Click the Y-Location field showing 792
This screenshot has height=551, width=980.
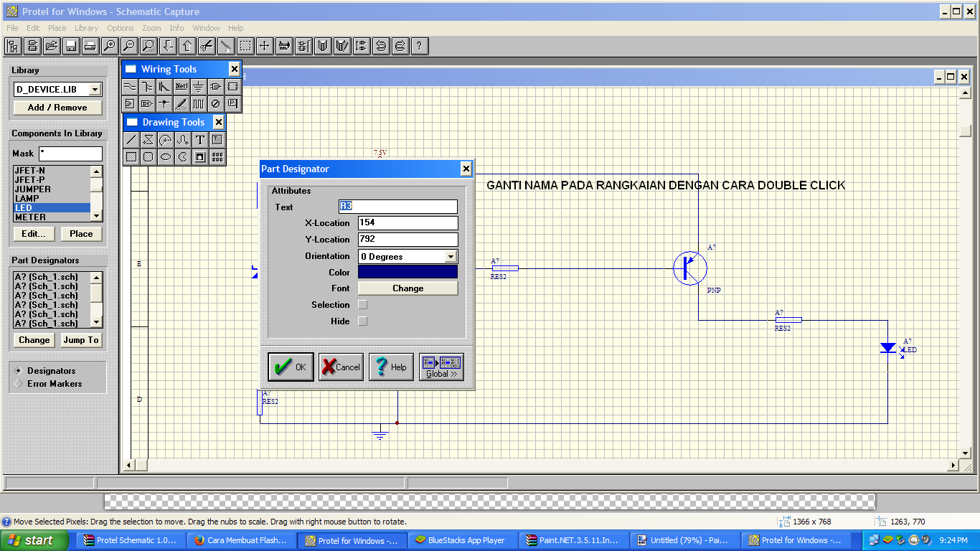407,240
